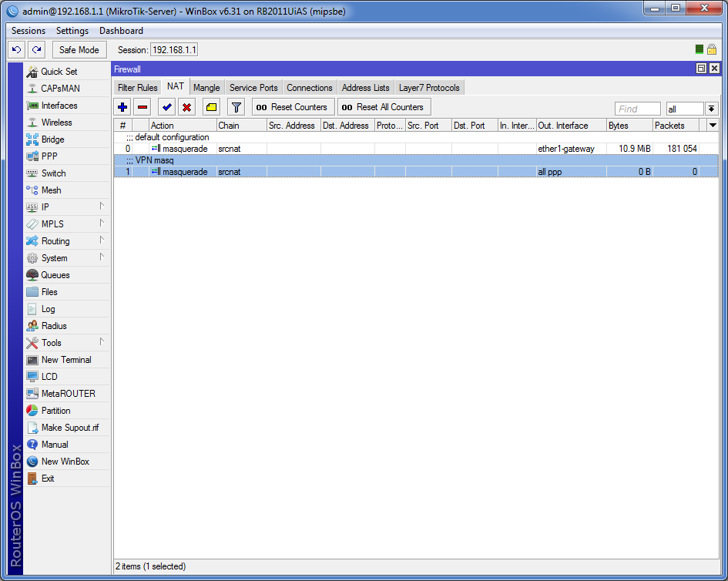Switch to the Filter Rules tab
Viewport: 728px width, 581px height.
click(x=137, y=88)
